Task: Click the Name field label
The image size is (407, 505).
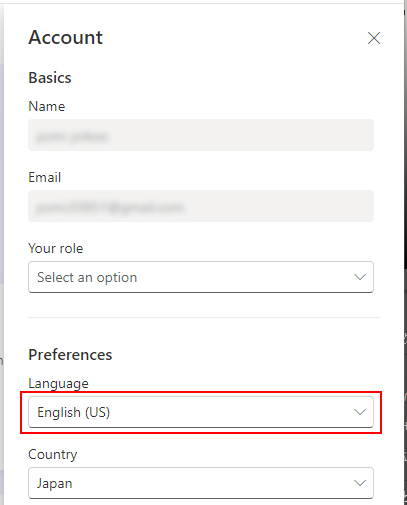Action: (47, 106)
